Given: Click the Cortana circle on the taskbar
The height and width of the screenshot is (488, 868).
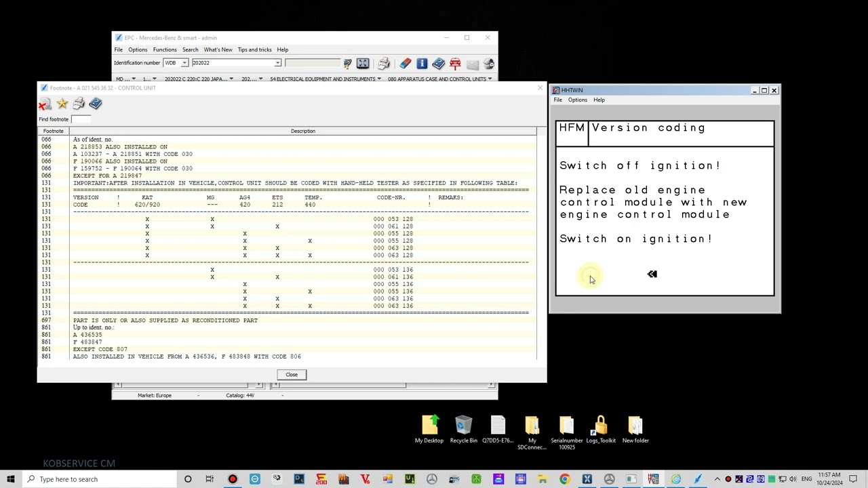Looking at the screenshot, I should (188, 479).
